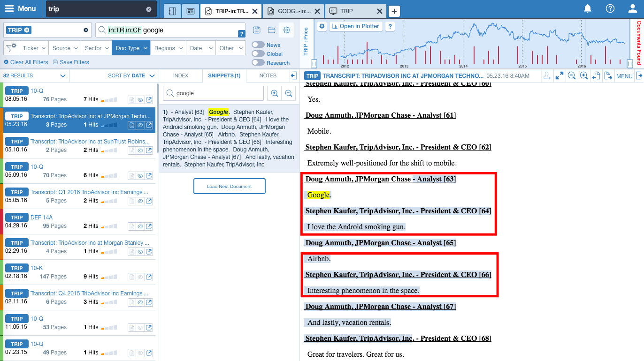Viewport: 644px width, 361px height.
Task: Open the user account profile icon
Action: click(633, 8)
